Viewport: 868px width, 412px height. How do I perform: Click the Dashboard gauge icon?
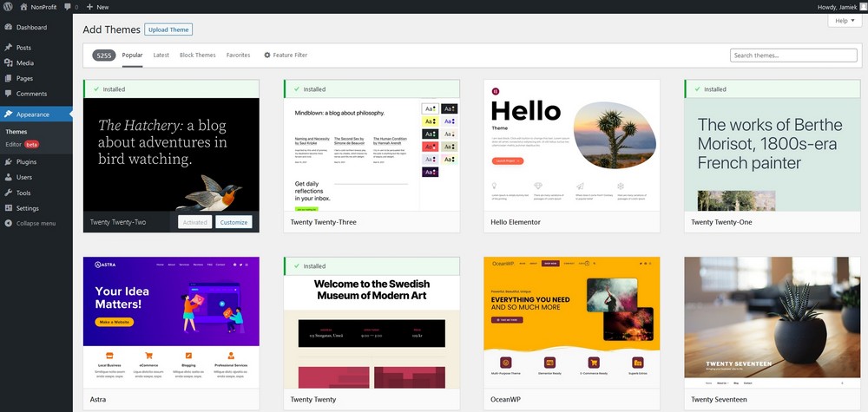point(9,27)
